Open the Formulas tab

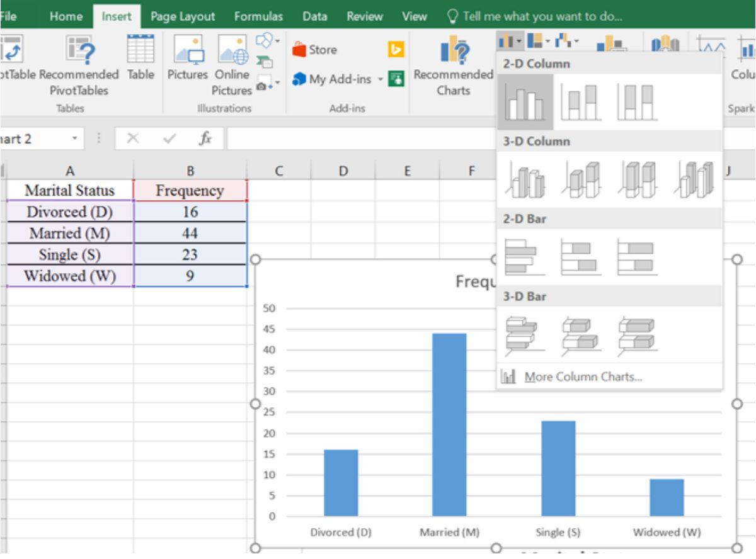tap(258, 16)
